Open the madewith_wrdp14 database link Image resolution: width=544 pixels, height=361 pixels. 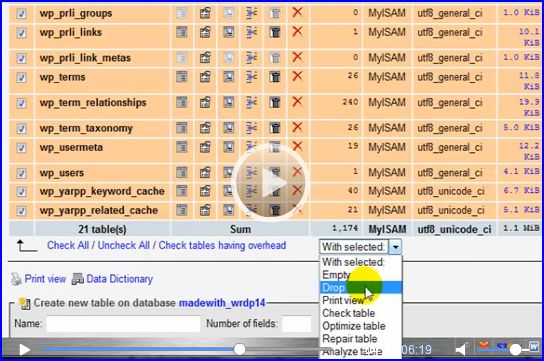coord(222,303)
